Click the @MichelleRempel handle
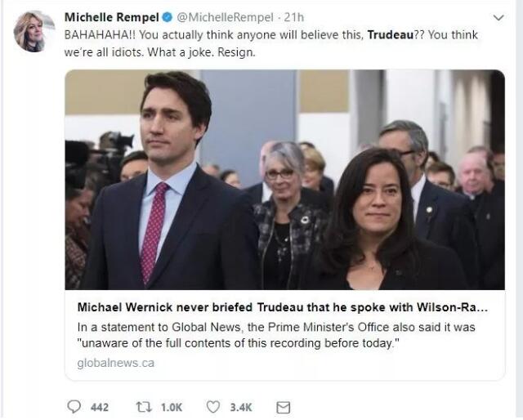This screenshot has width=523, height=420. [x=215, y=17]
